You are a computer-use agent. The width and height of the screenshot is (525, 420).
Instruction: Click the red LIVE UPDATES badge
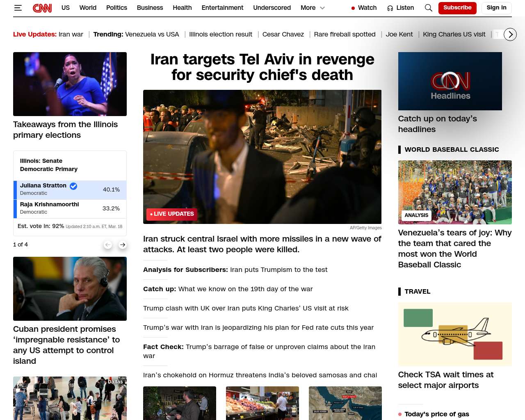point(172,214)
